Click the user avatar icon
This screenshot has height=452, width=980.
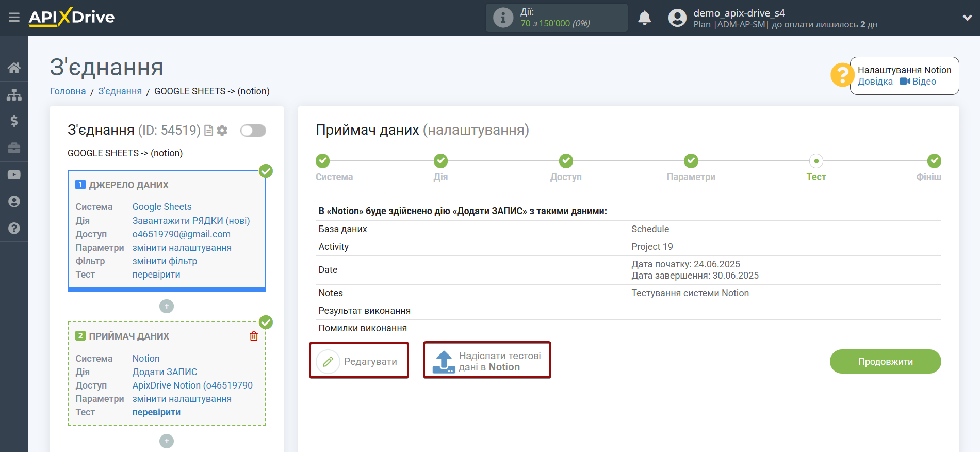[x=677, y=18]
